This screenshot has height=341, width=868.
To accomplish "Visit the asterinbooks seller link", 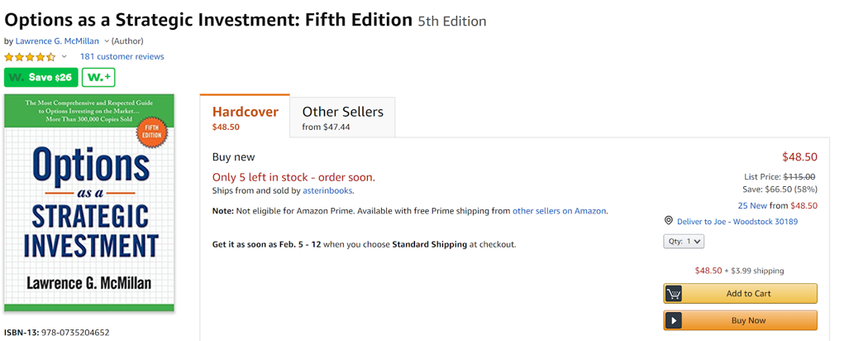I will pos(327,190).
